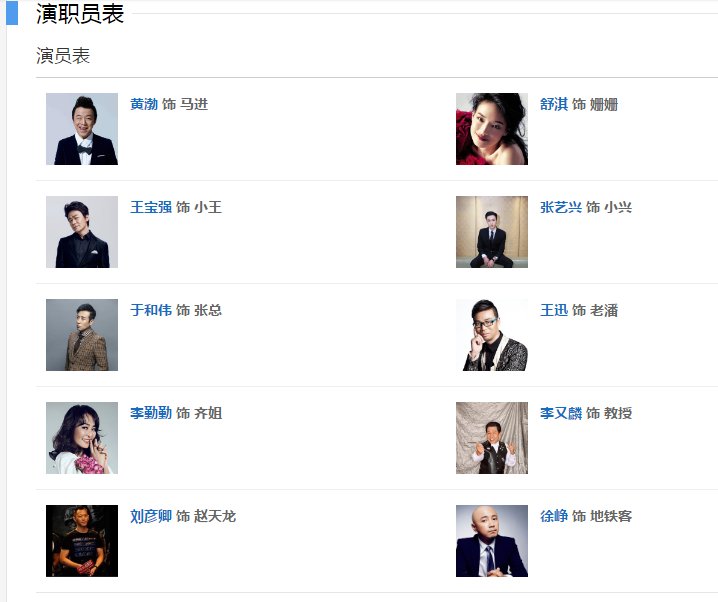Click thumbnail next to 于和伟 饰 张总
This screenshot has height=602, width=718.
click(82, 335)
